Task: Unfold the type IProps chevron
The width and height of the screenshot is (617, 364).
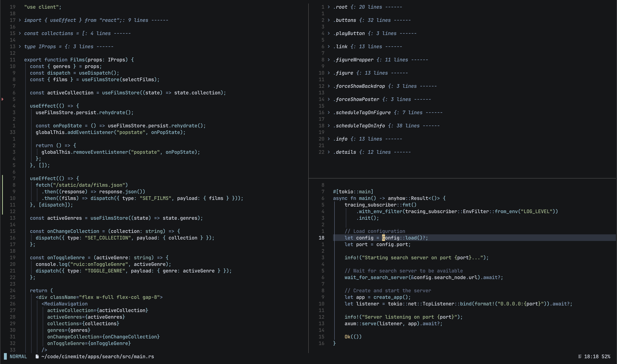Action: click(x=20, y=46)
